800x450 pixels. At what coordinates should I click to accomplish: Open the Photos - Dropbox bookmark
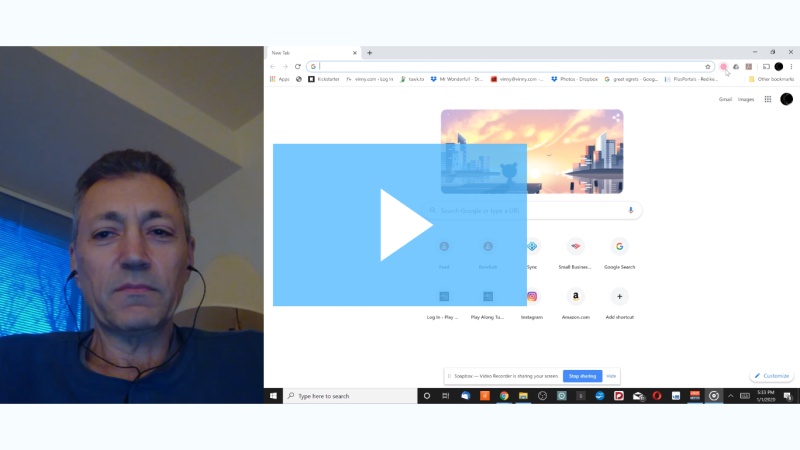574,79
